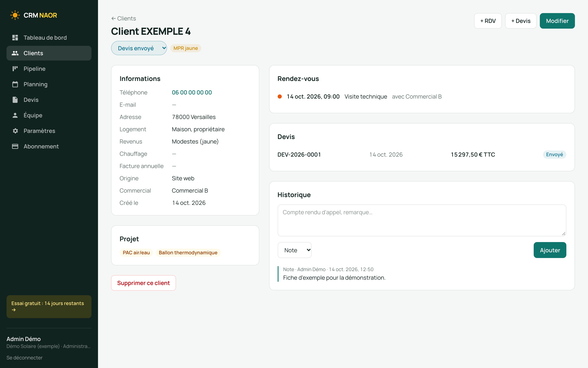Click the sun logo icon
Screen dimensions: 588x368
(x=15, y=15)
